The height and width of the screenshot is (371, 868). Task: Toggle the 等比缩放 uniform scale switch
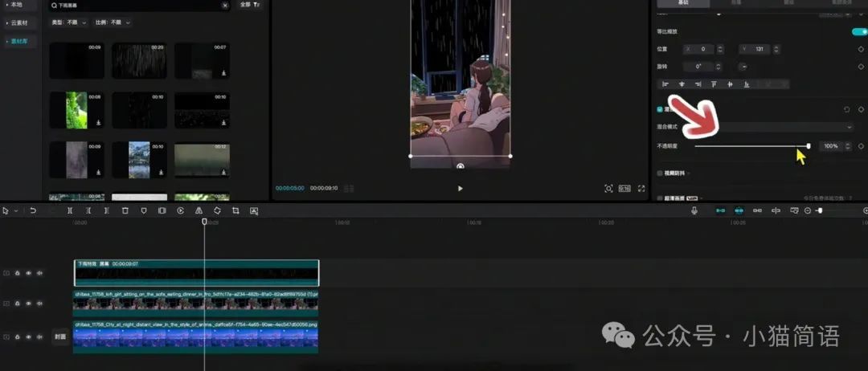(x=859, y=31)
